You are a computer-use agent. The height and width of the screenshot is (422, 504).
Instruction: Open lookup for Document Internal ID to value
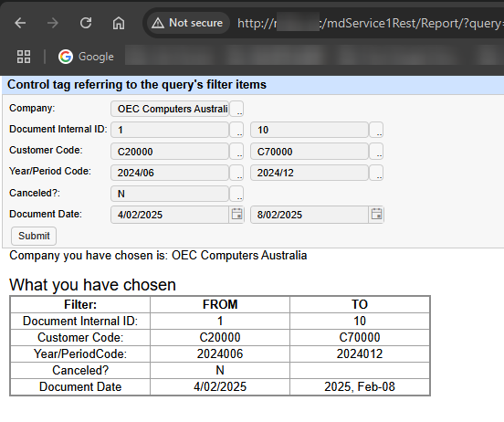376,130
